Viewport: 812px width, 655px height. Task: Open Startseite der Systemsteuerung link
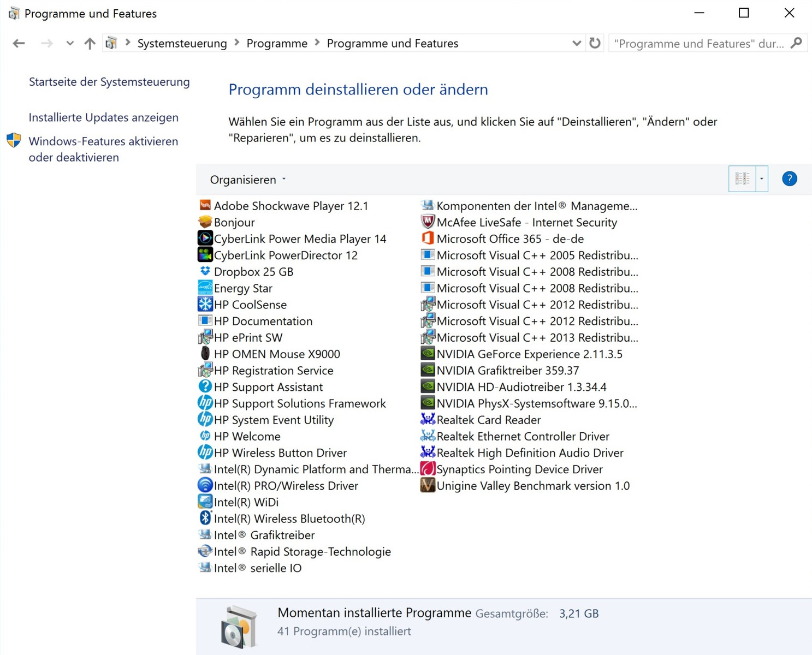pos(109,82)
